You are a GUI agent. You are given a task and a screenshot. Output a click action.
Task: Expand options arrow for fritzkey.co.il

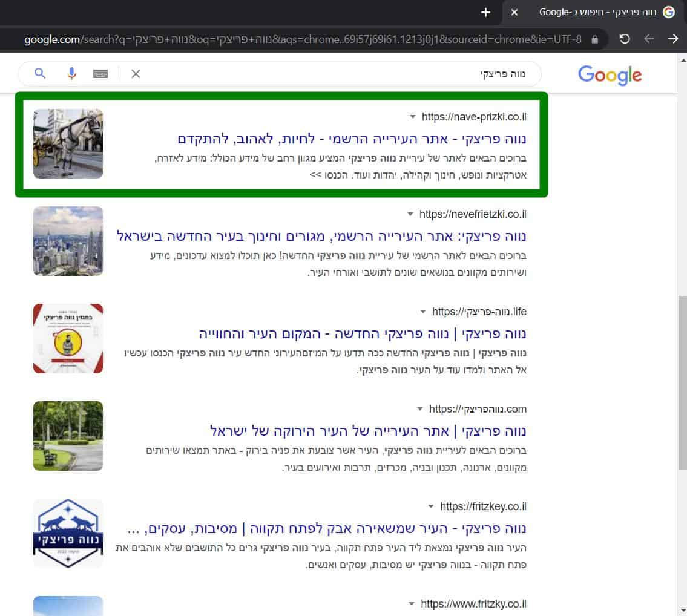click(431, 506)
